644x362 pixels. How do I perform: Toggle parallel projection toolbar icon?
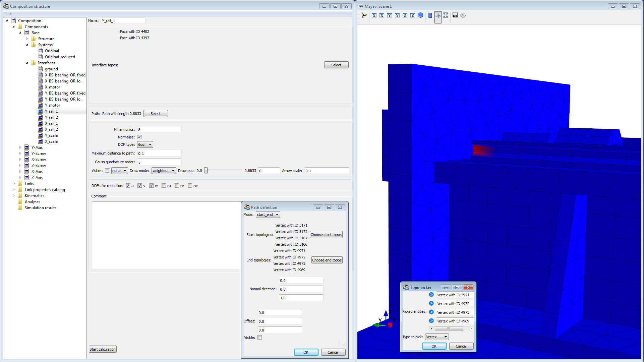(x=430, y=15)
